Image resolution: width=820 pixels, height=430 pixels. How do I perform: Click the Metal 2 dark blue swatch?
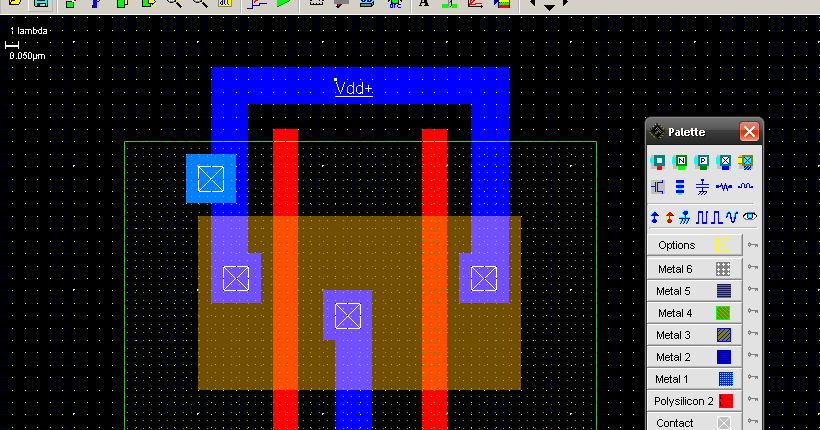pyautogui.click(x=724, y=357)
